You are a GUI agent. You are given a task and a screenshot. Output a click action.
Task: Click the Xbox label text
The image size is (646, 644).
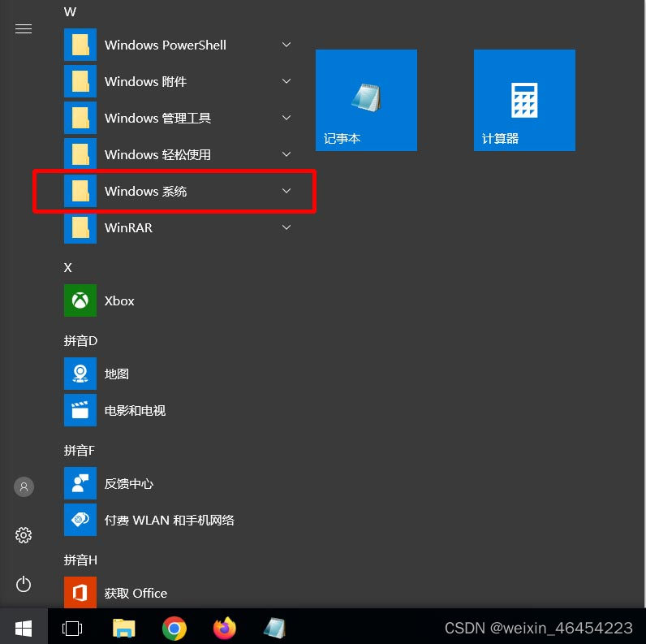(119, 301)
